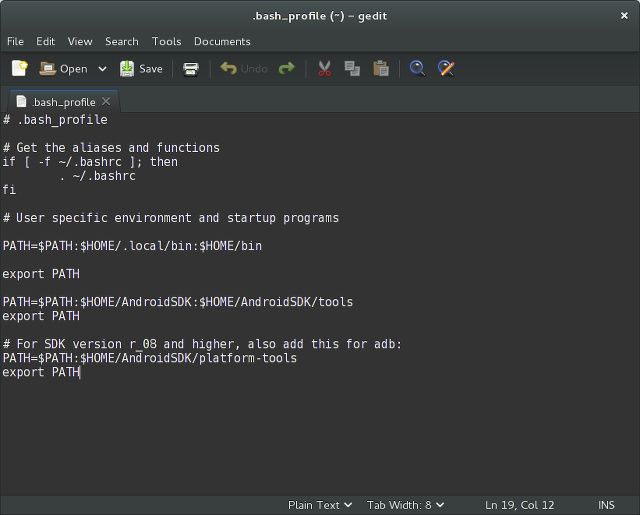
Task: Save the .bash_profile file
Action: (141, 69)
